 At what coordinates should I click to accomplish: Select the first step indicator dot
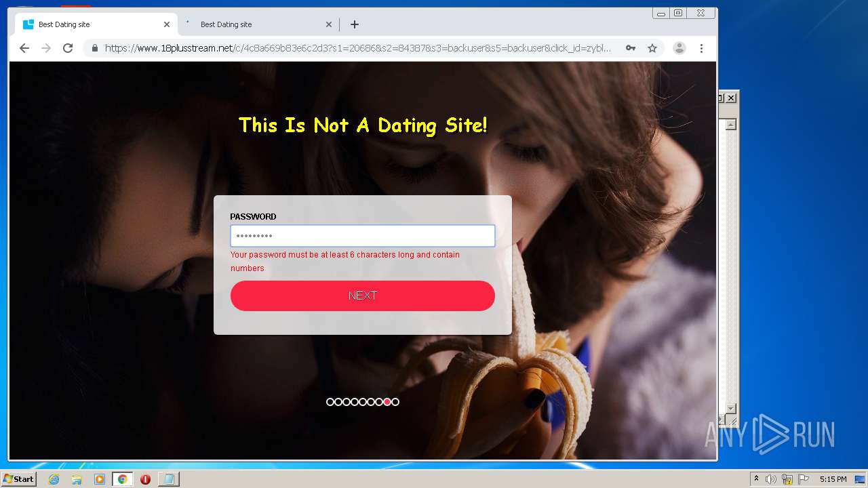pyautogui.click(x=330, y=402)
